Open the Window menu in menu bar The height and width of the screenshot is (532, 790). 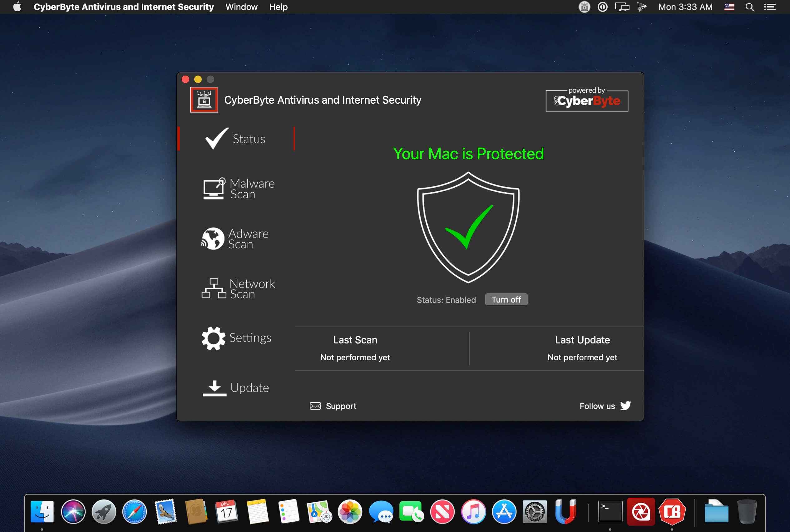pos(241,7)
